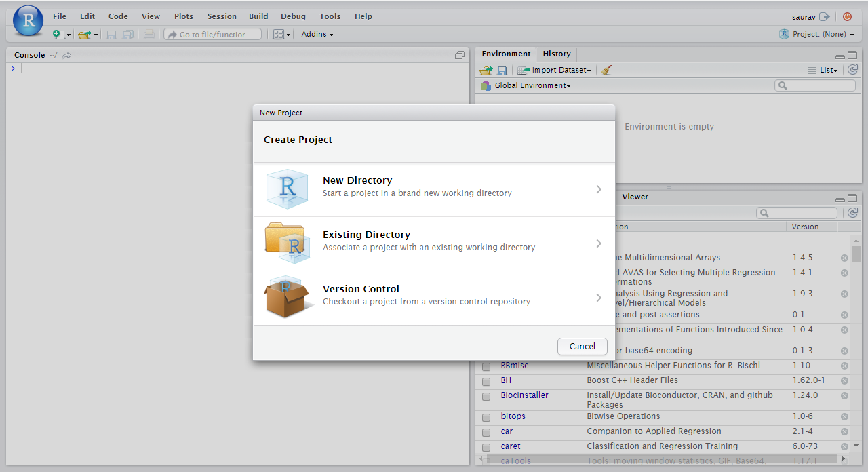Viewport: 868px width, 472px height.
Task: Remove the caret package with x icon
Action: click(844, 446)
